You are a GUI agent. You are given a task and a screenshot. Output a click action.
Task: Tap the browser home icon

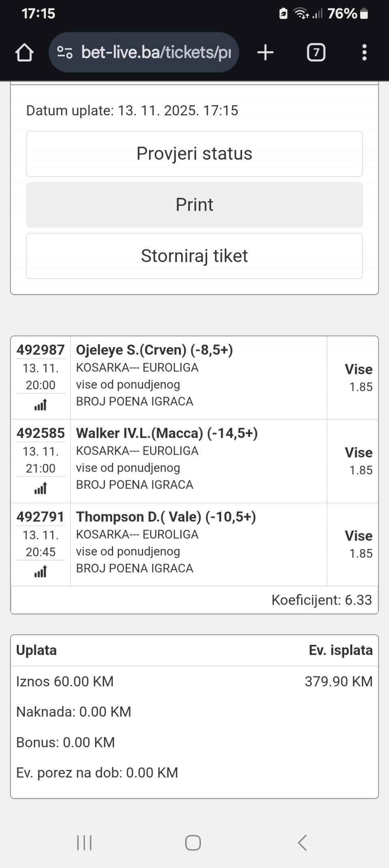[24, 53]
